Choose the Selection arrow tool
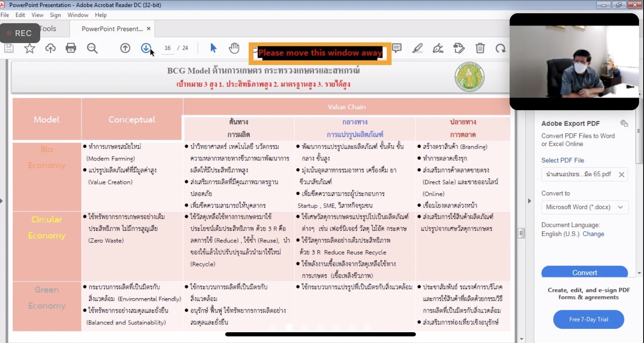Screen dimensions: 644x343 214,48
